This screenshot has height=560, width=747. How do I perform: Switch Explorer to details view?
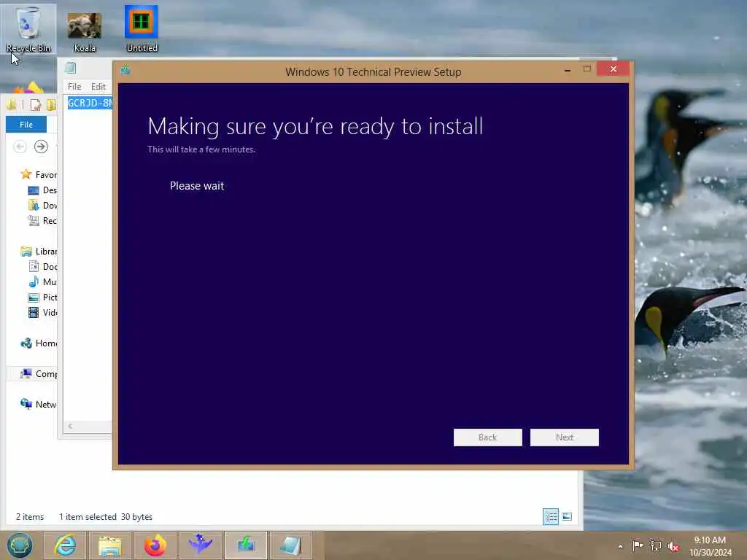click(x=551, y=517)
